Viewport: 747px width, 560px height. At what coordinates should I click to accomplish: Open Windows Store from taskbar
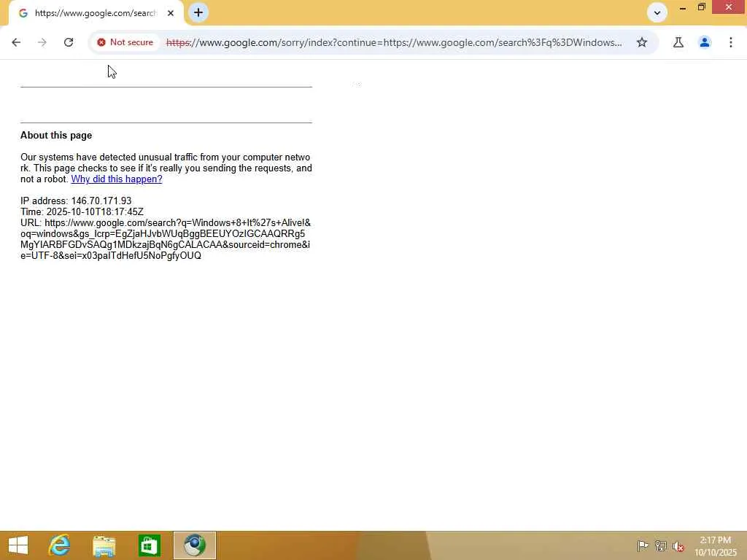[x=149, y=545]
